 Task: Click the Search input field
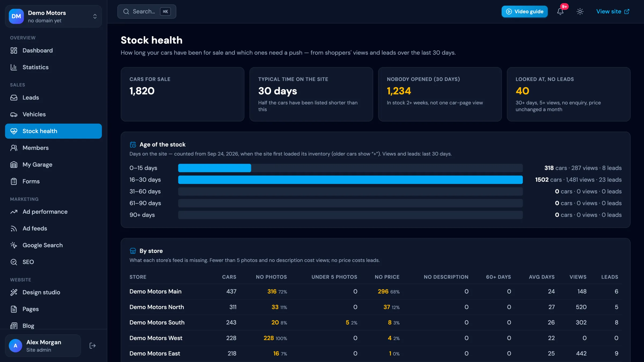(147, 12)
